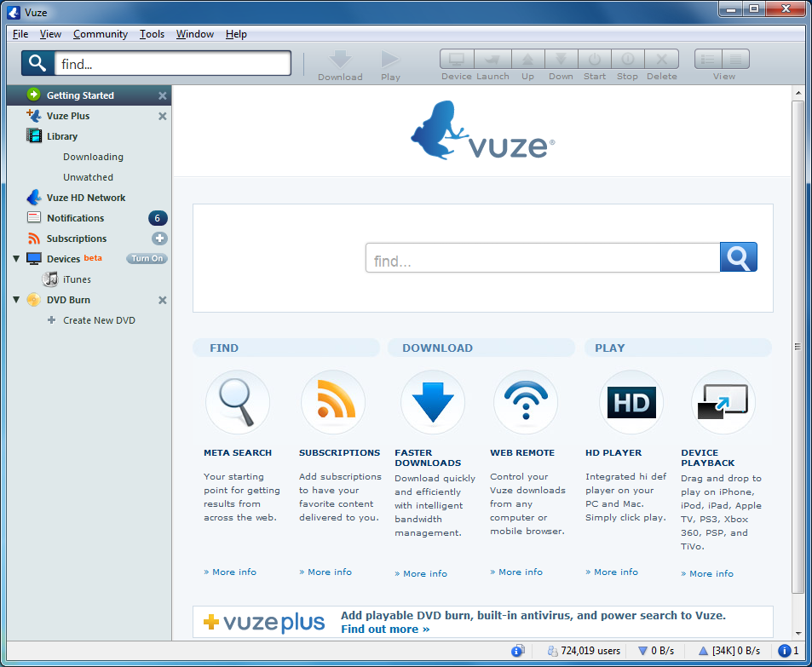Image resolution: width=812 pixels, height=667 pixels.
Task: Click the Find out more link
Action: 385,630
